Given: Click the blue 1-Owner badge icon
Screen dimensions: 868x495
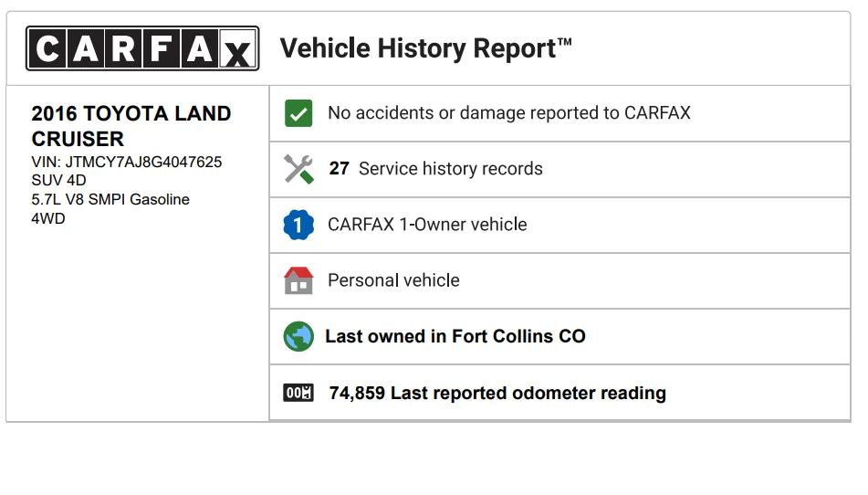Looking at the screenshot, I should (x=298, y=225).
